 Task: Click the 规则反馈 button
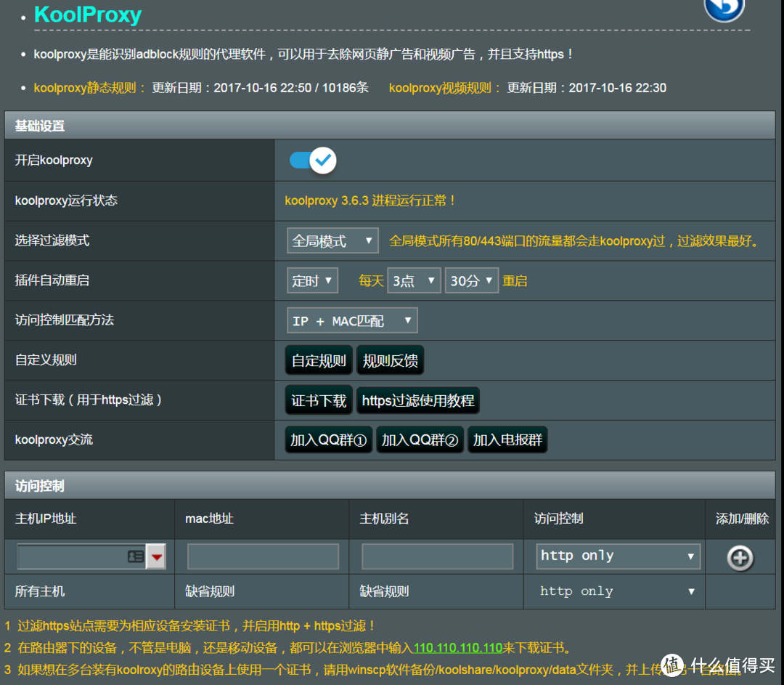[390, 360]
